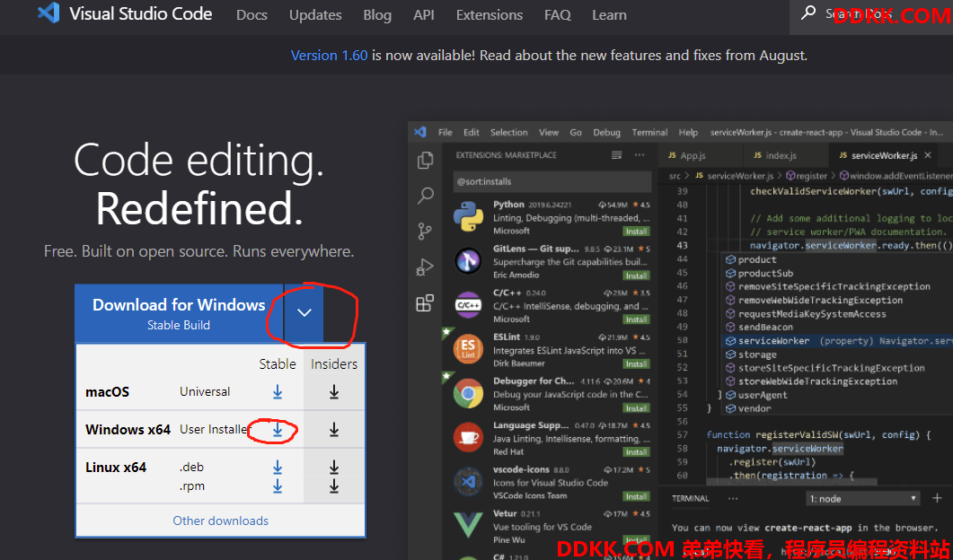Open Learn in the site navigation
This screenshot has width=953, height=560.
609,15
